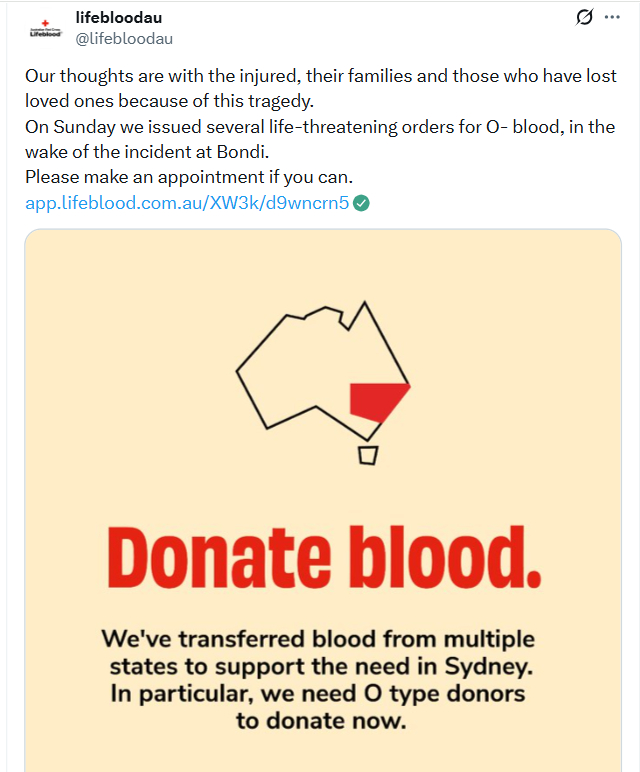This screenshot has width=640, height=772.
Task: Click the small Tasmania outline shape
Action: point(368,455)
